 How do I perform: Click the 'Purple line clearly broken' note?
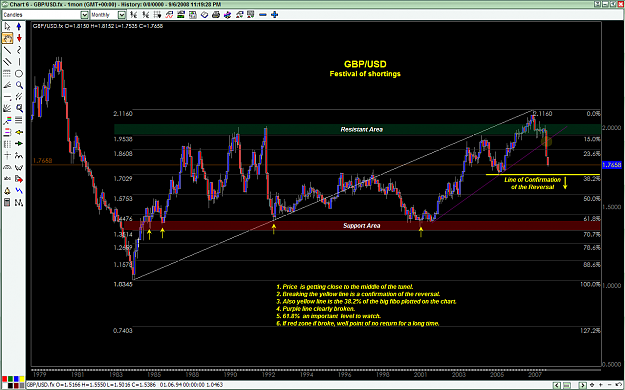click(x=315, y=309)
